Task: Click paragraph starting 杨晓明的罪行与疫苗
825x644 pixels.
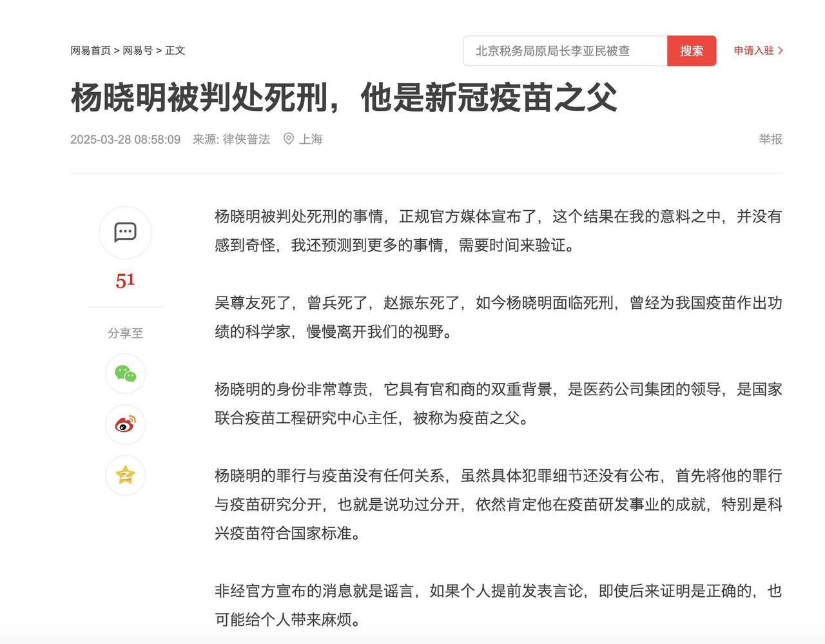Action: click(x=498, y=504)
